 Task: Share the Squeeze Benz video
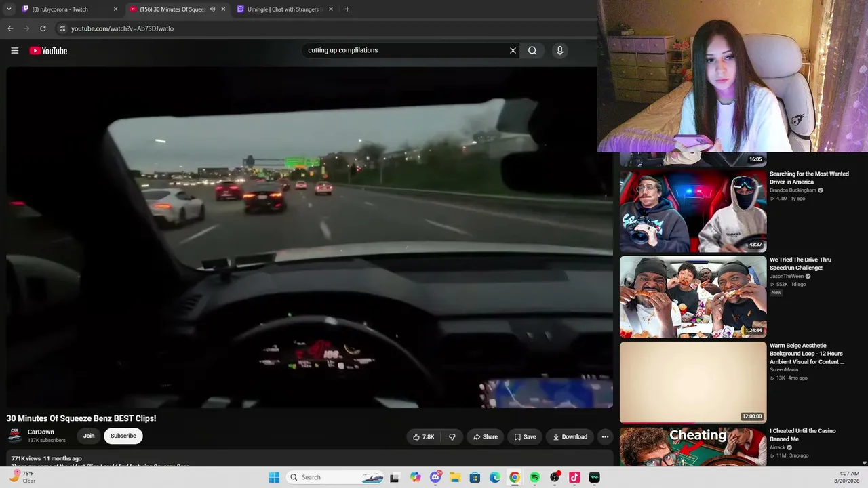(x=486, y=436)
